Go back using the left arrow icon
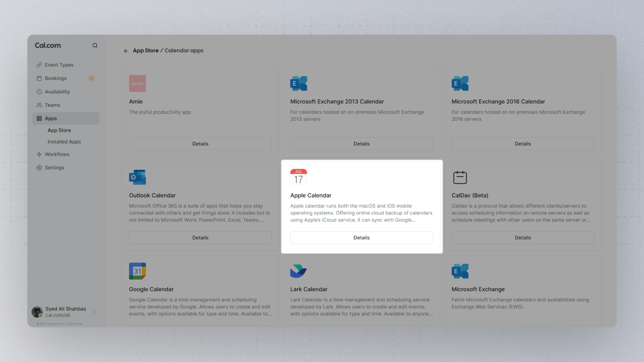The width and height of the screenshot is (644, 362). pyautogui.click(x=126, y=51)
